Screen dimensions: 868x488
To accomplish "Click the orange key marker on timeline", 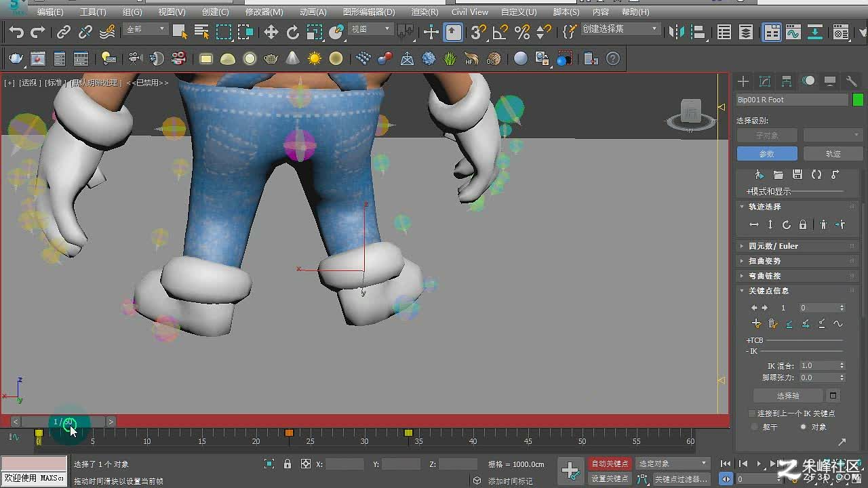I will point(289,432).
